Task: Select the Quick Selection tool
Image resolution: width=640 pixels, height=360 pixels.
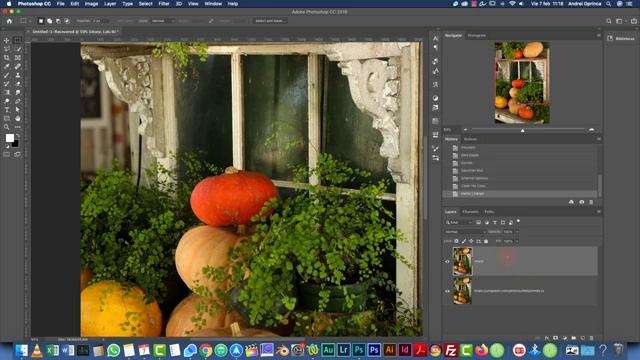Action: click(18, 49)
